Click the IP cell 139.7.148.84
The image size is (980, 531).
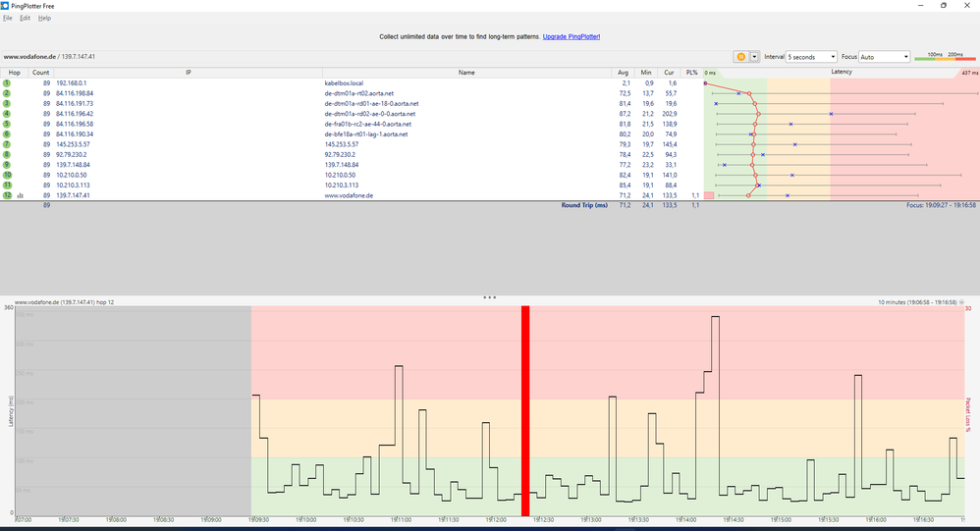(73, 165)
